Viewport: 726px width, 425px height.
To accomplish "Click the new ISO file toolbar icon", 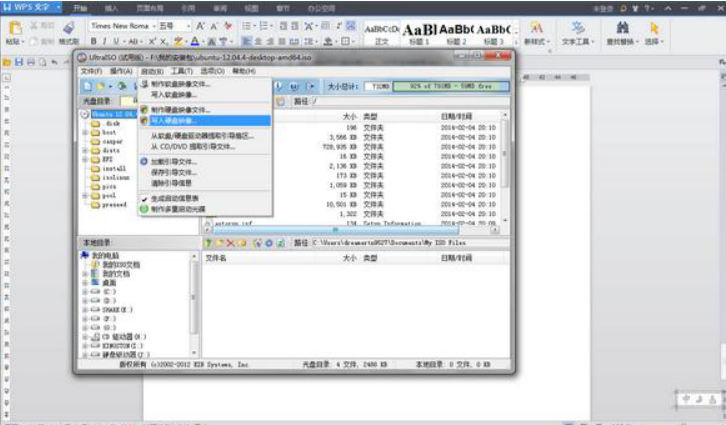I will [x=88, y=87].
